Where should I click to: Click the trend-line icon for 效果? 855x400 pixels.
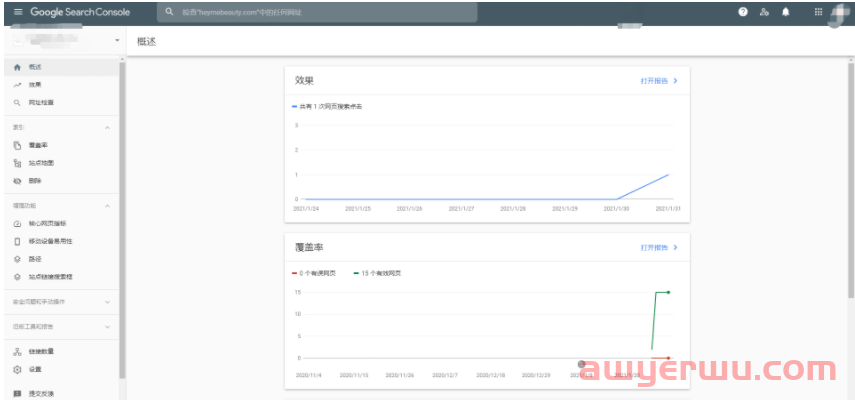pos(17,85)
